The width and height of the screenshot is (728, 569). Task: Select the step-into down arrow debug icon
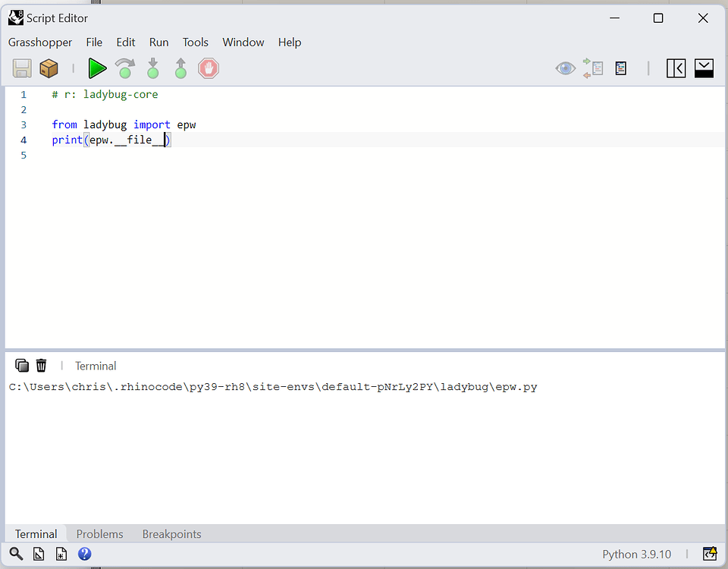(x=152, y=68)
